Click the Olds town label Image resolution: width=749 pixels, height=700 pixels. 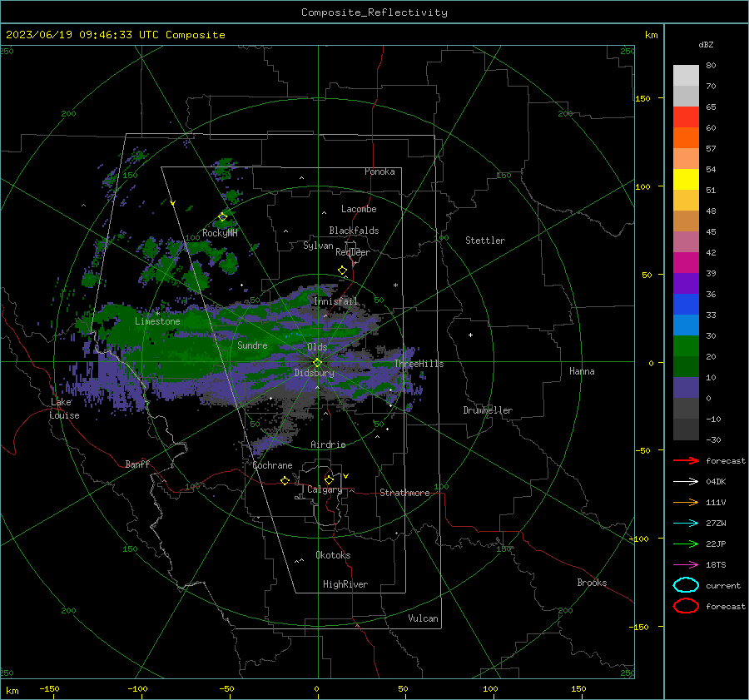coord(317,347)
